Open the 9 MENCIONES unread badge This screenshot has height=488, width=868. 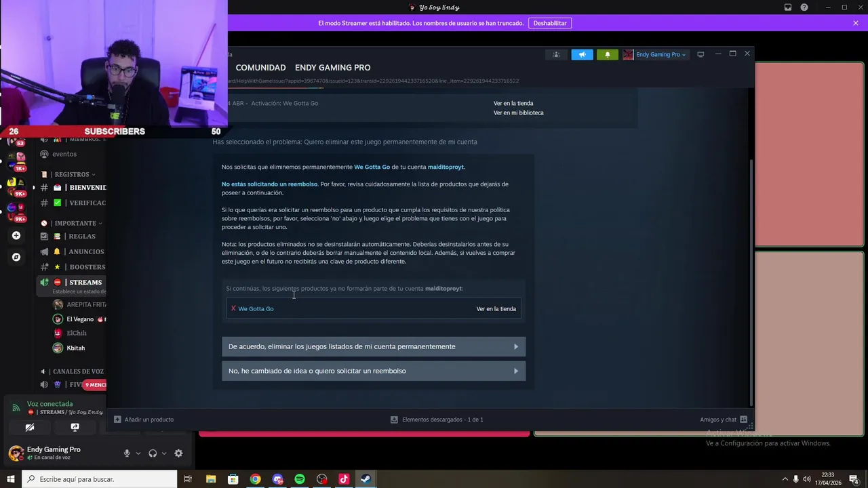[x=96, y=385]
